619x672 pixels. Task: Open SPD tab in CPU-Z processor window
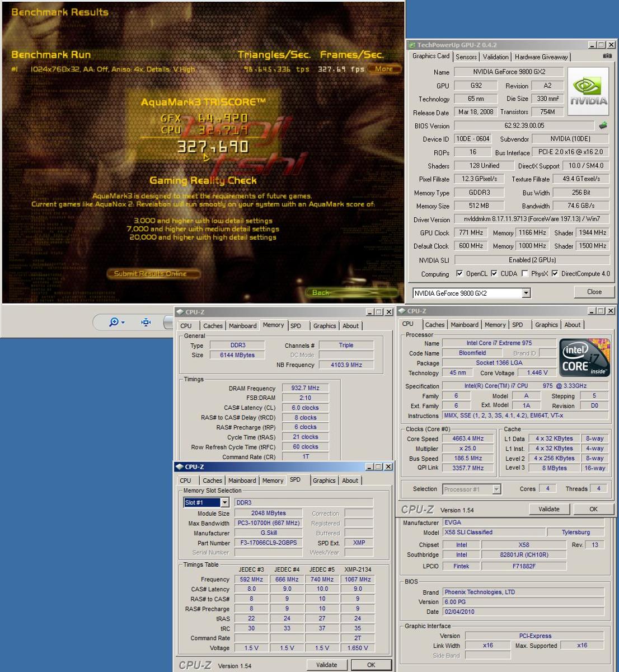pyautogui.click(x=518, y=325)
